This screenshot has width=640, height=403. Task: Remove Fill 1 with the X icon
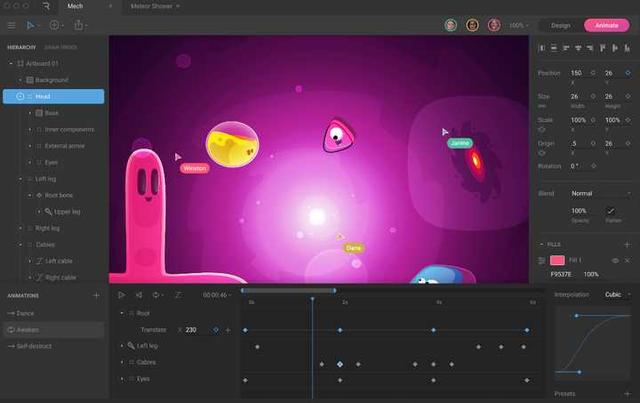pos(627,261)
